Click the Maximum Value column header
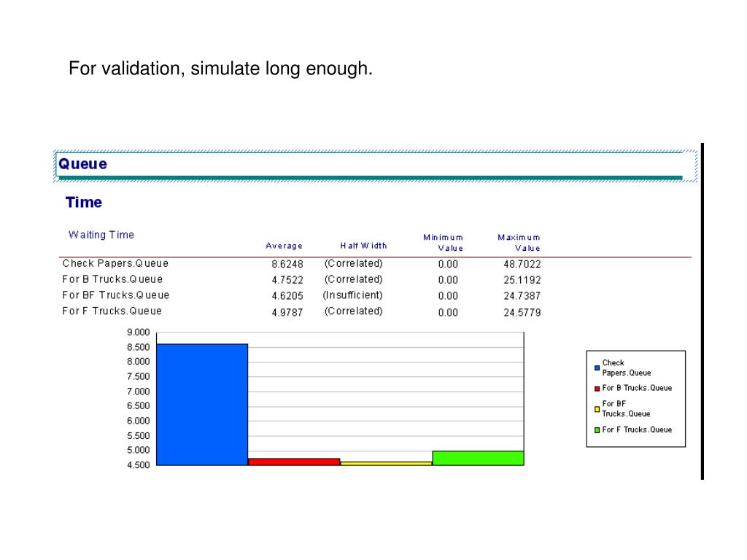747x560 pixels. point(519,242)
